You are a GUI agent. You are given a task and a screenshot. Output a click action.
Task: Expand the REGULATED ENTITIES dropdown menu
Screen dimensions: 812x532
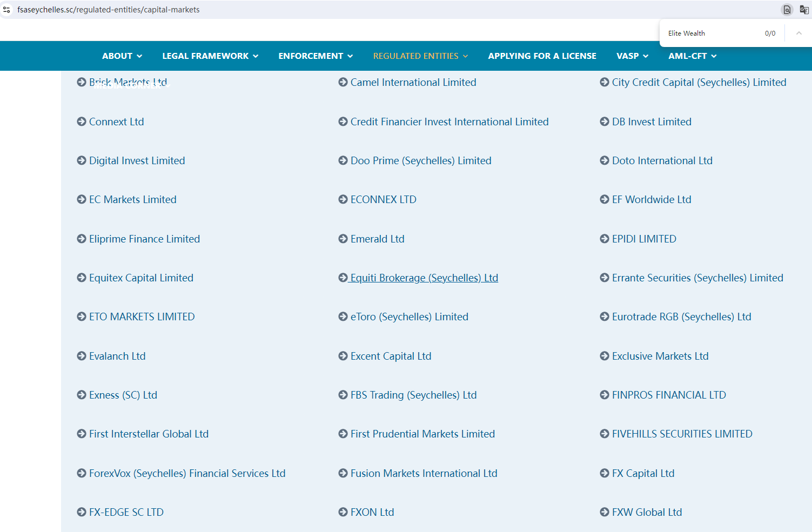420,56
